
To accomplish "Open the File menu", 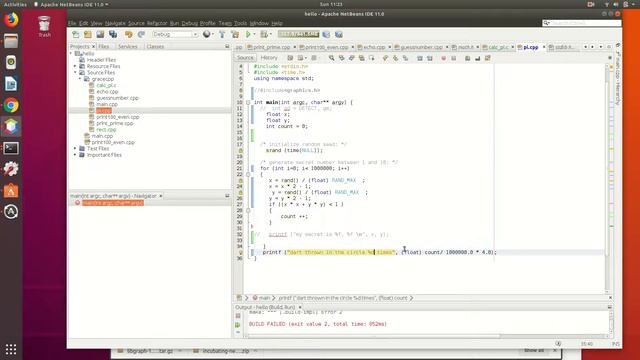I will [x=72, y=23].
